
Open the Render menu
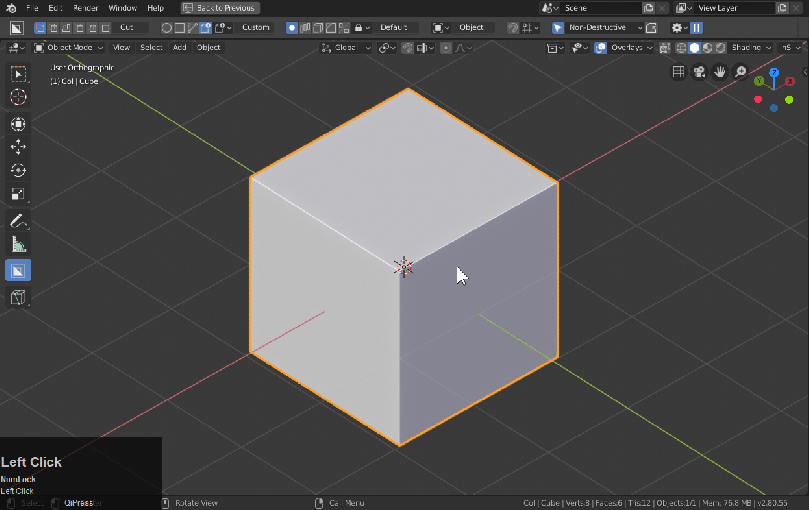86,8
